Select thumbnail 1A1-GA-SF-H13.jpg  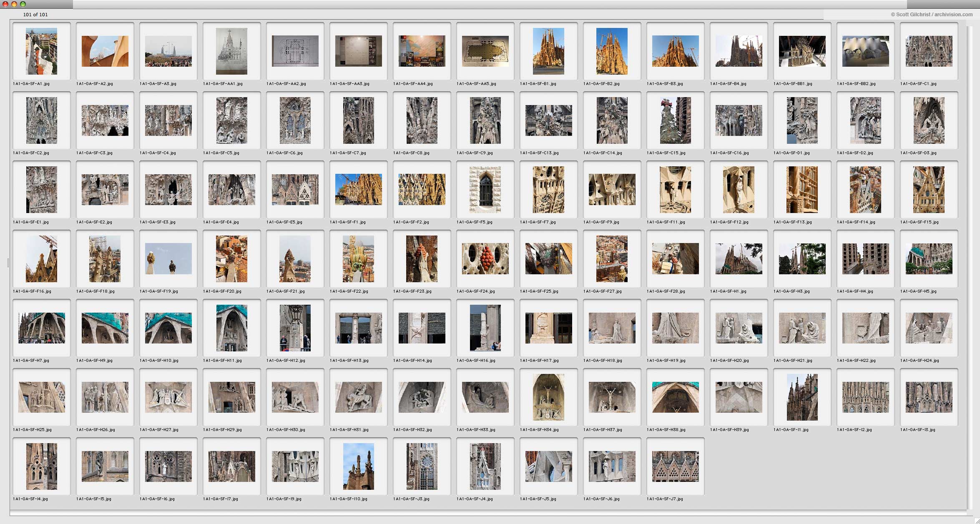click(358, 328)
